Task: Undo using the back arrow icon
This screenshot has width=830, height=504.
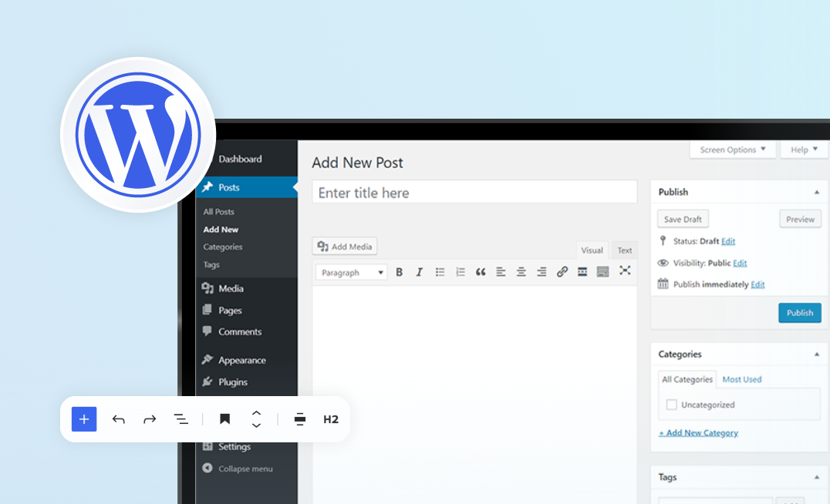Action: 118,418
